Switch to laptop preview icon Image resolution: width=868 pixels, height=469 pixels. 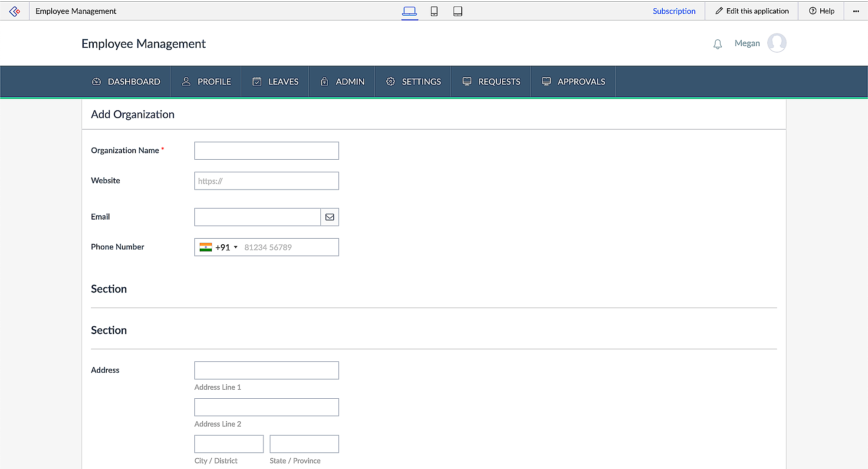tap(409, 11)
